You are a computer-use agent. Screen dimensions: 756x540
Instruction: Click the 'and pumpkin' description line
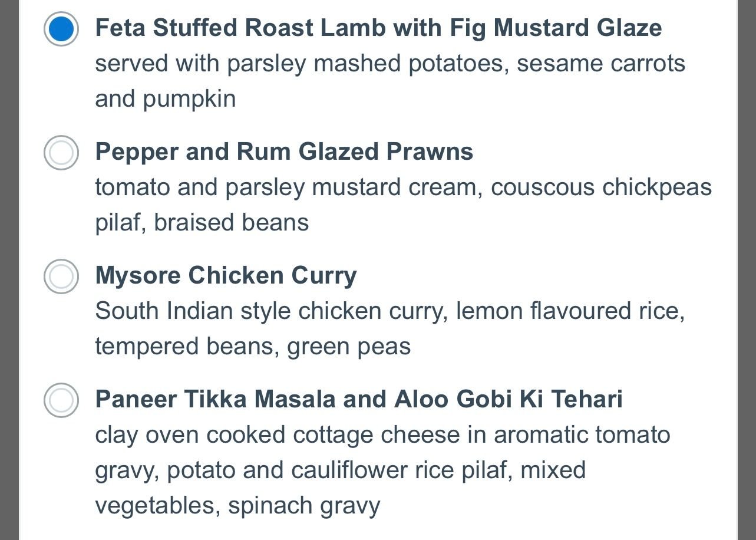pyautogui.click(x=166, y=98)
